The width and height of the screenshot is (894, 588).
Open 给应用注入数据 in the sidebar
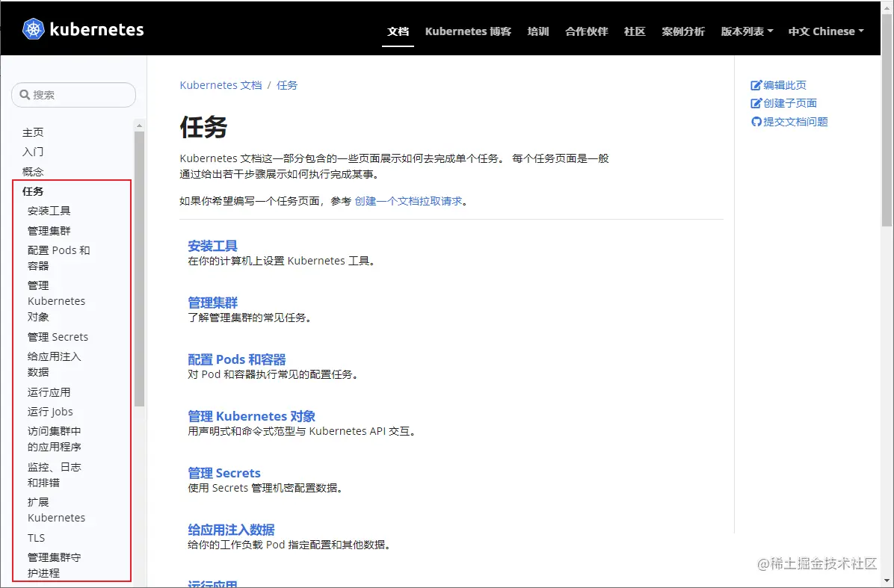click(x=54, y=364)
